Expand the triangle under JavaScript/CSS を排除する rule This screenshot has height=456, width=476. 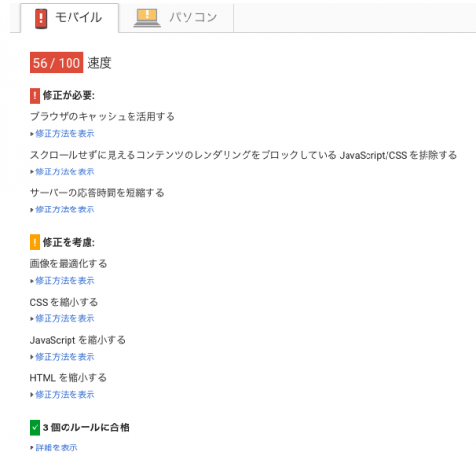click(x=32, y=172)
